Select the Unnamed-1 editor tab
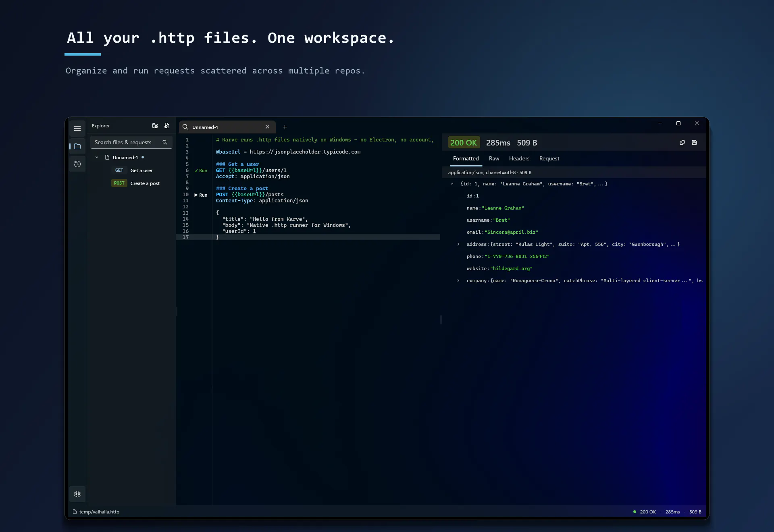This screenshot has height=532, width=774. pyautogui.click(x=227, y=127)
